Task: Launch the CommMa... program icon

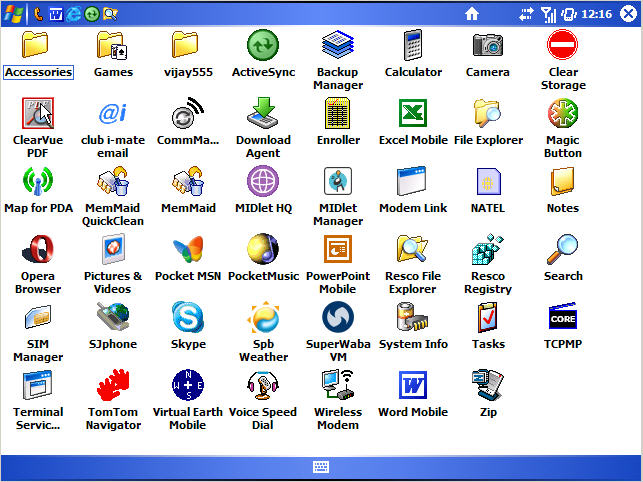Action: coord(188,121)
